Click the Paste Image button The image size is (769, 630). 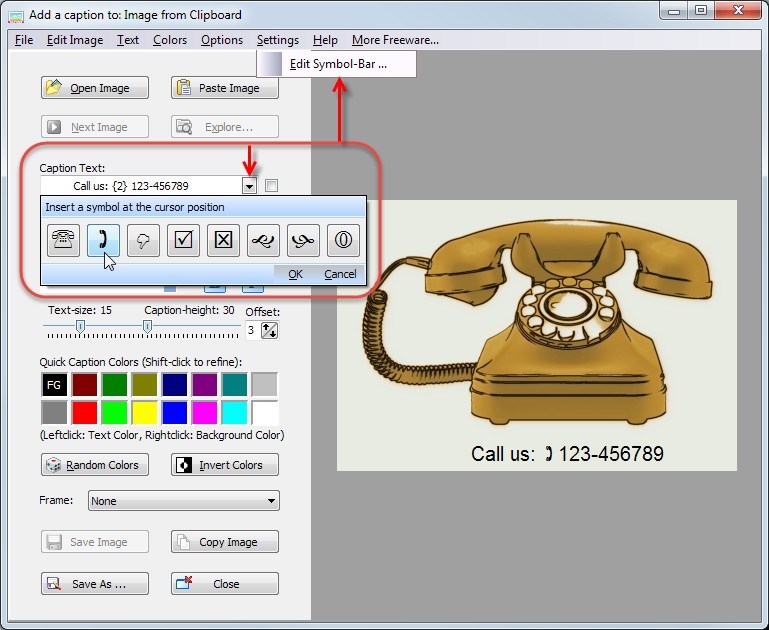pos(224,88)
